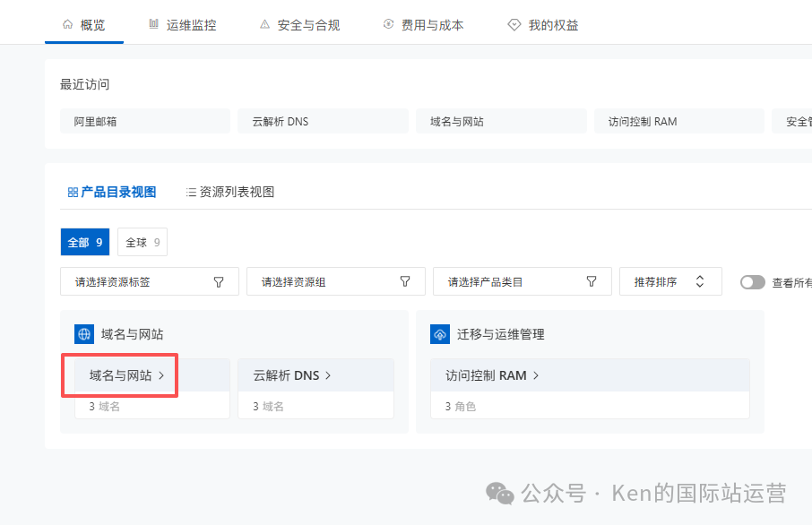This screenshot has height=525, width=812.
Task: Open the funnel filter on 请选择资源标签
Action: (219, 280)
